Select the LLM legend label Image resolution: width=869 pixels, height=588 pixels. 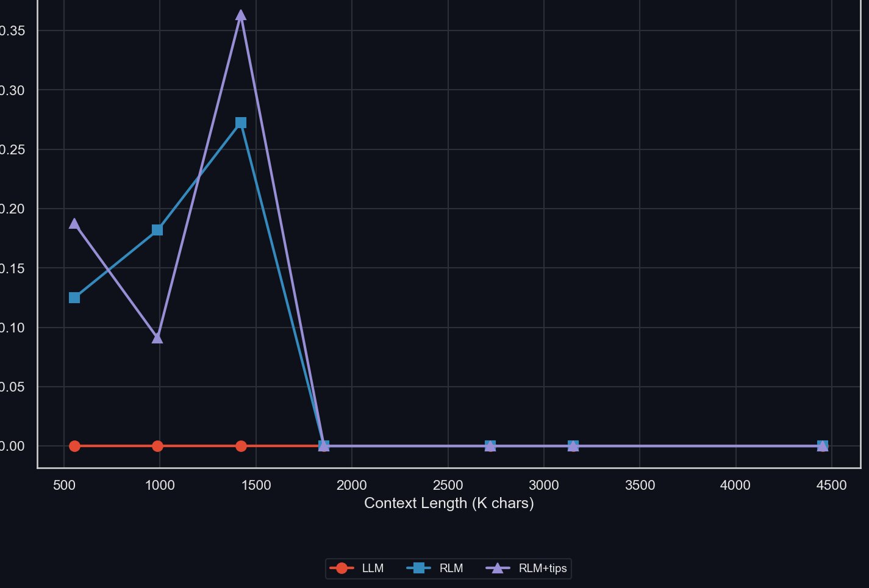pyautogui.click(x=373, y=568)
